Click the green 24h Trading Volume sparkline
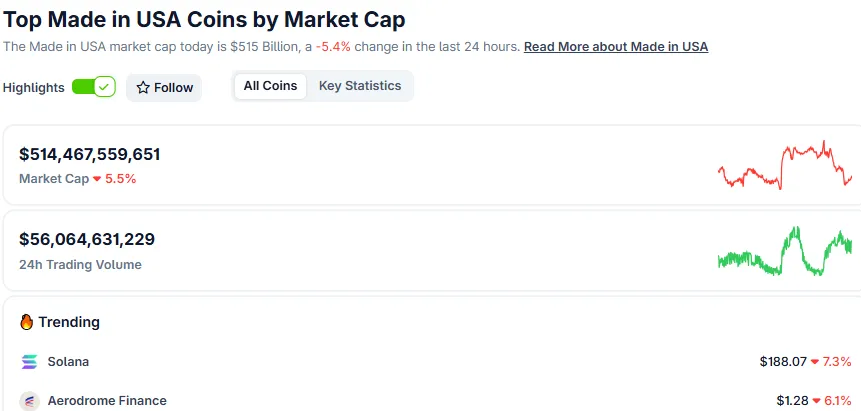 click(785, 251)
